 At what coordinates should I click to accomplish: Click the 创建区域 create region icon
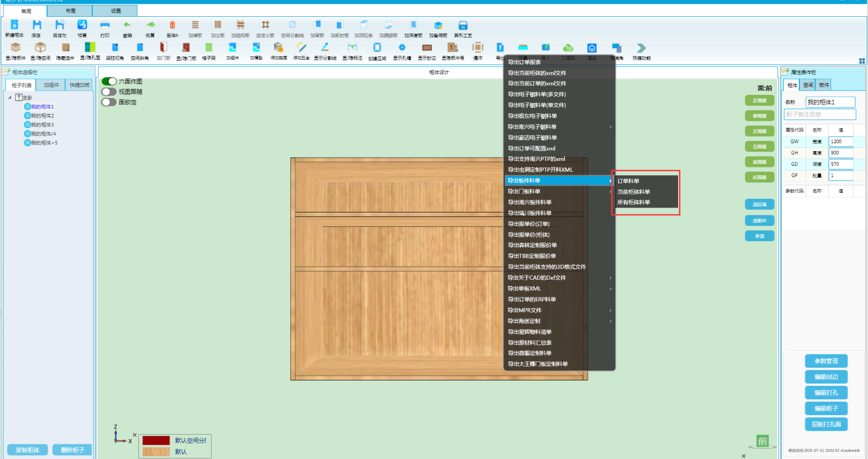[377, 48]
